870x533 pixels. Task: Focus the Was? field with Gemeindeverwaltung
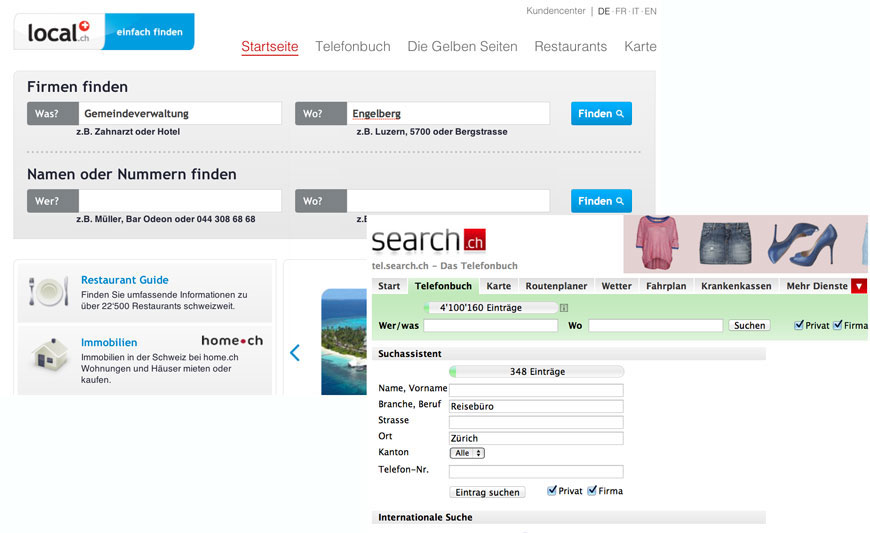pos(180,114)
